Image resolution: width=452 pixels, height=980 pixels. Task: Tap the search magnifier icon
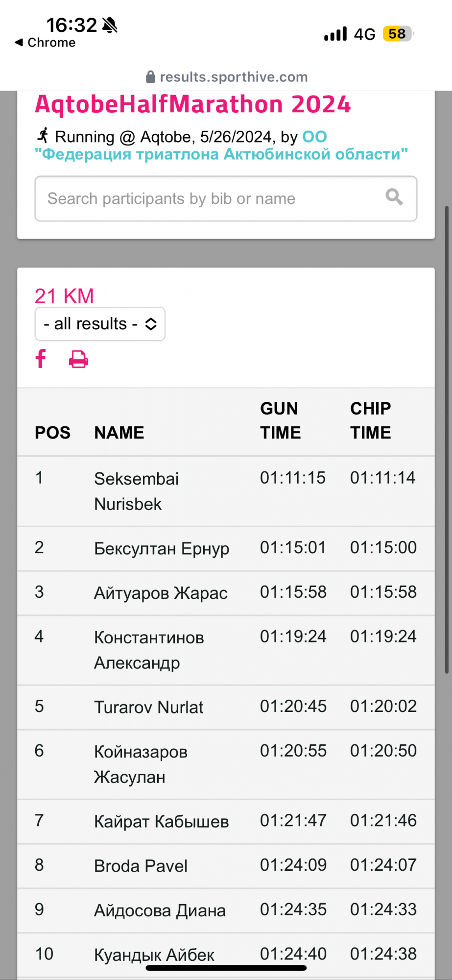(394, 197)
